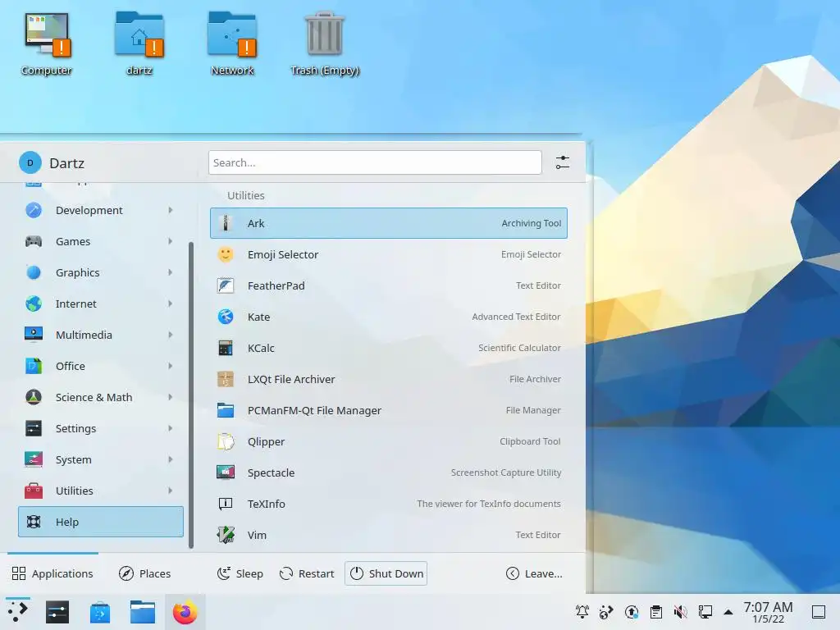Open notifications bell in system tray
The height and width of the screenshot is (630, 840).
(x=582, y=611)
